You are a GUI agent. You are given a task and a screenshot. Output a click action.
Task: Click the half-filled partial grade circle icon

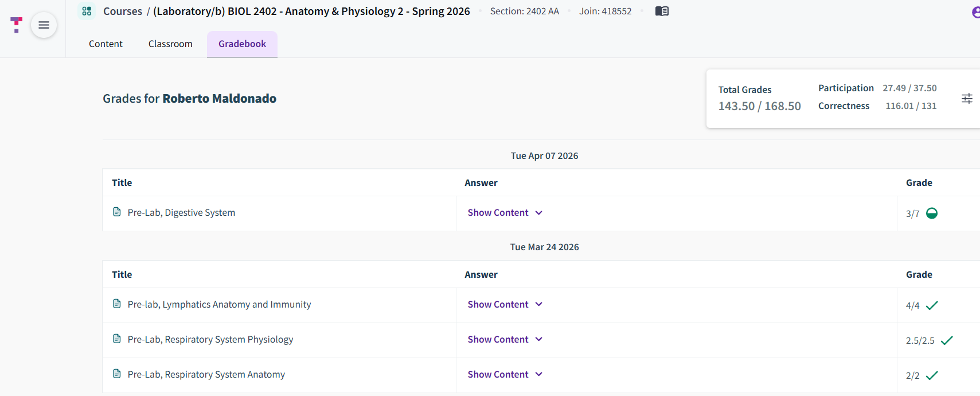[x=932, y=213]
